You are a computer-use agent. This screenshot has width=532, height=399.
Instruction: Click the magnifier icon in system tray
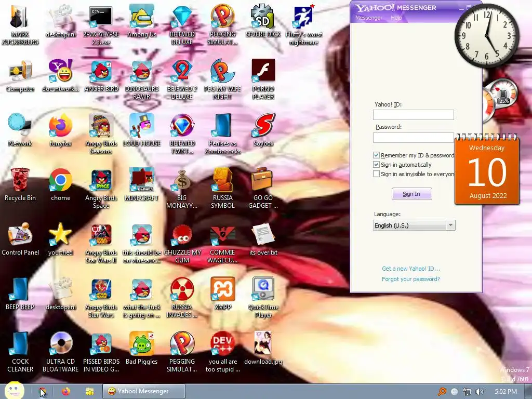point(442,392)
